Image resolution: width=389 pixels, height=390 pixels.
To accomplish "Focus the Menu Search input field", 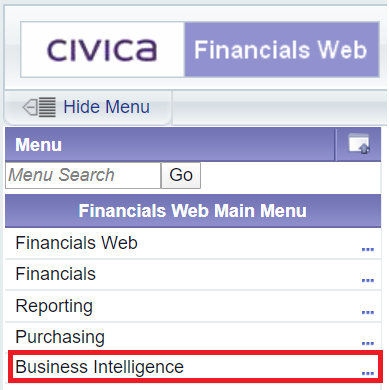I will pyautogui.click(x=83, y=175).
